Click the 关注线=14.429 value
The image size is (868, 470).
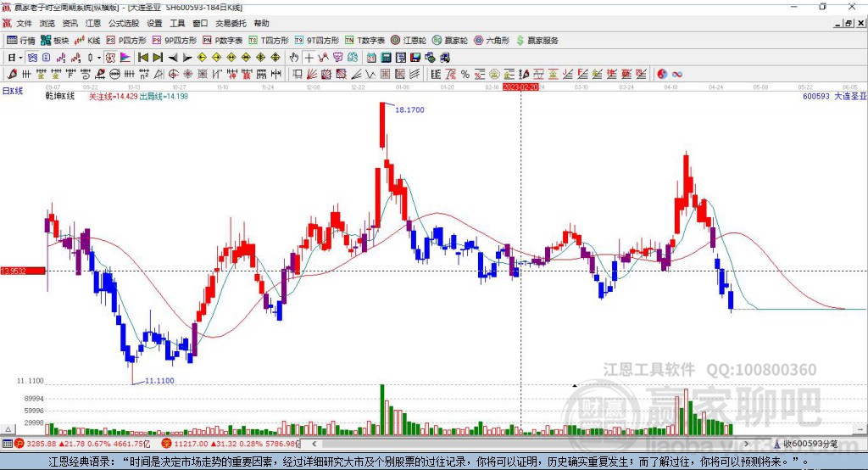click(113, 97)
